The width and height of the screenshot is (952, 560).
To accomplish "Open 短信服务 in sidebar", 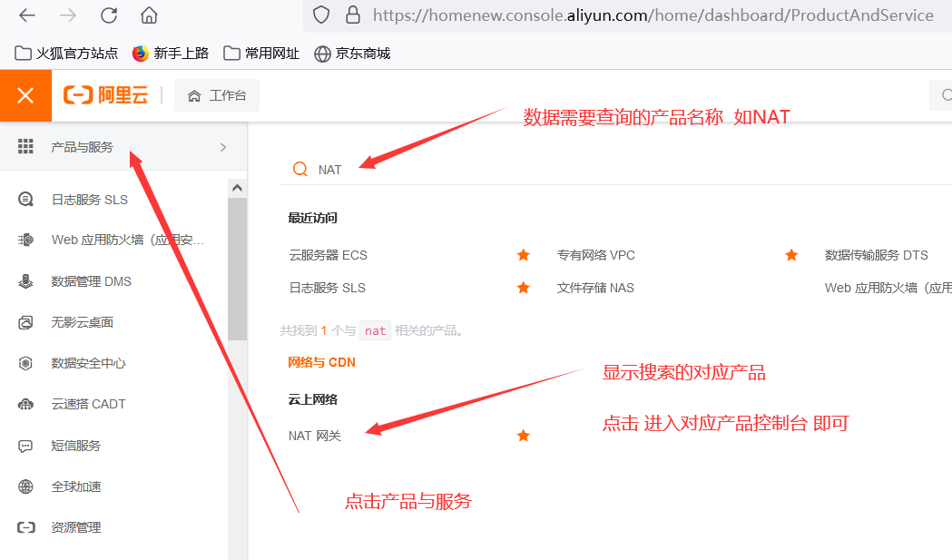I will tap(76, 446).
